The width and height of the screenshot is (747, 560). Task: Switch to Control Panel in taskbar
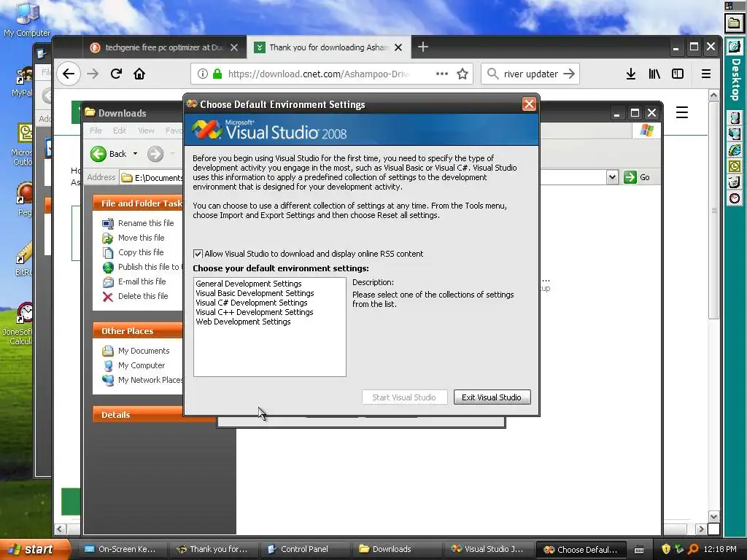tap(304, 549)
